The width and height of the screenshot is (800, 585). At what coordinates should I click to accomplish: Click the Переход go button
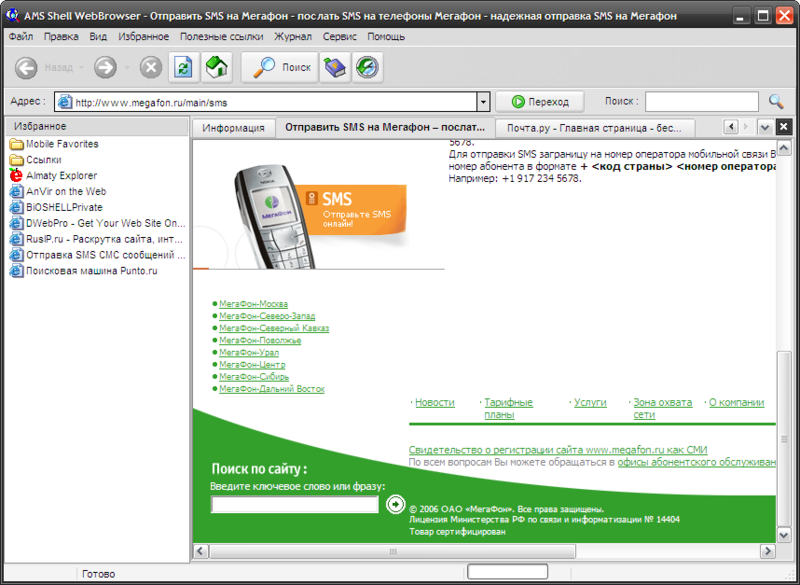[540, 102]
